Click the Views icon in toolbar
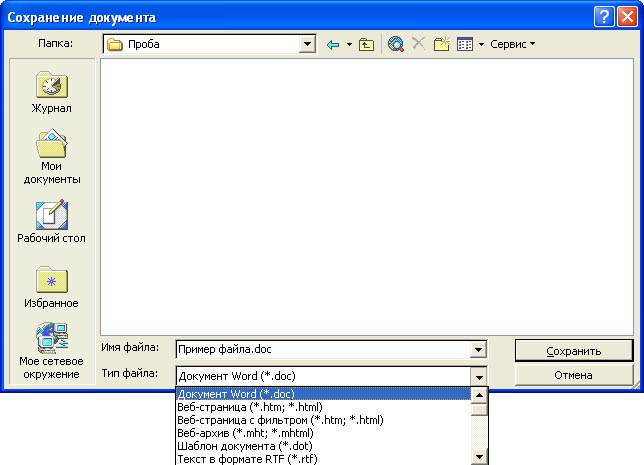The height and width of the screenshot is (465, 644). pos(465,44)
